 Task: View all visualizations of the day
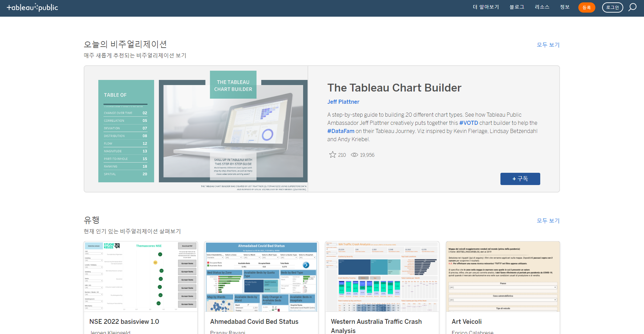(x=548, y=45)
